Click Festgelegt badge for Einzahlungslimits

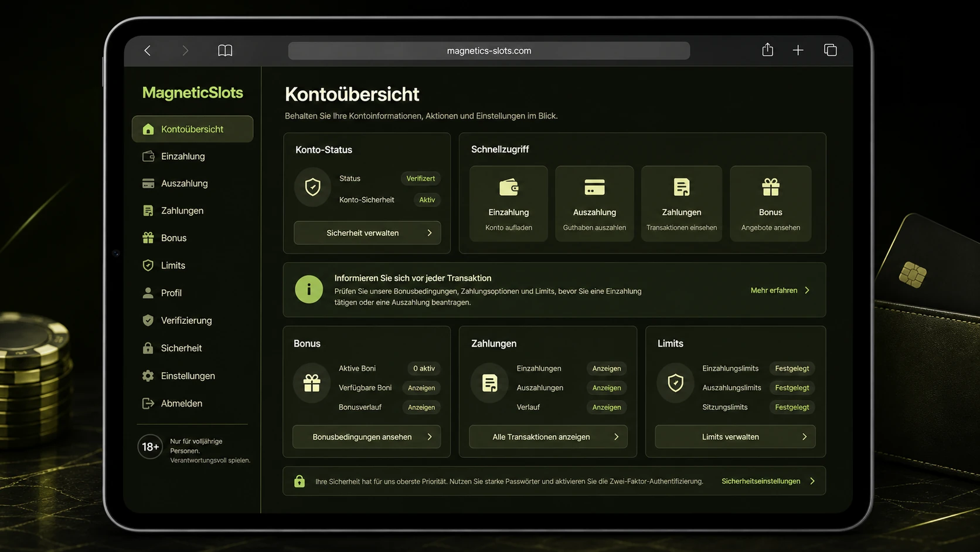(792, 368)
